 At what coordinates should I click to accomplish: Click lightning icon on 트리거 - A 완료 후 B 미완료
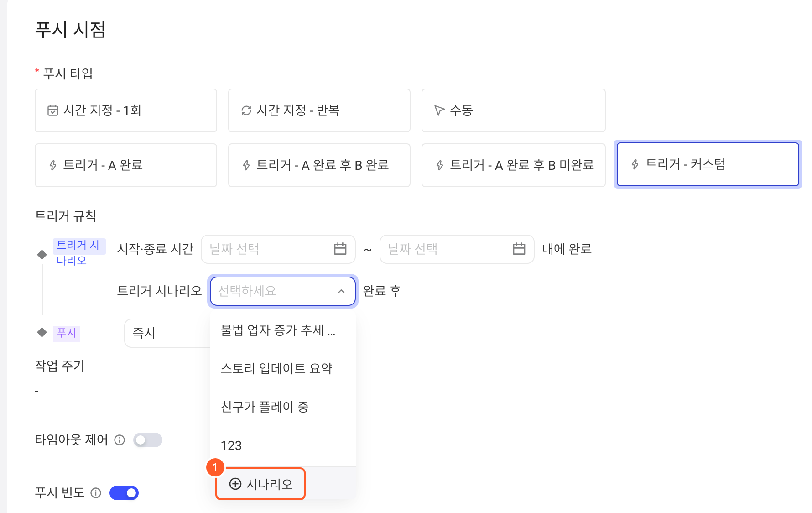tap(440, 165)
